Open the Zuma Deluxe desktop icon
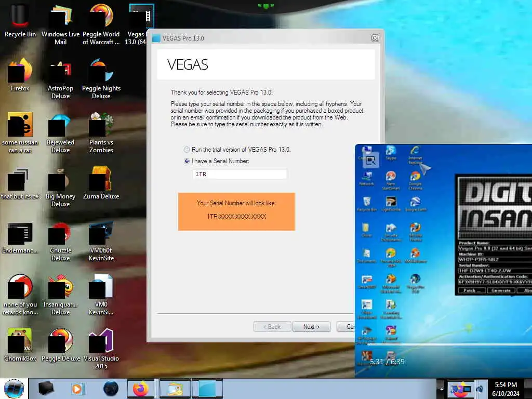 [x=101, y=183]
